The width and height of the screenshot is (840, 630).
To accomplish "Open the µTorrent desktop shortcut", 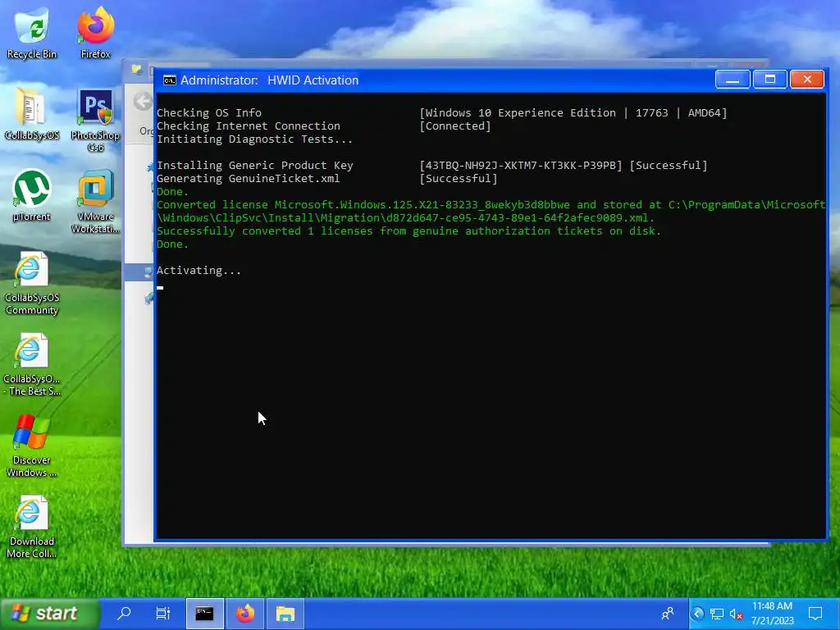I will tap(32, 195).
